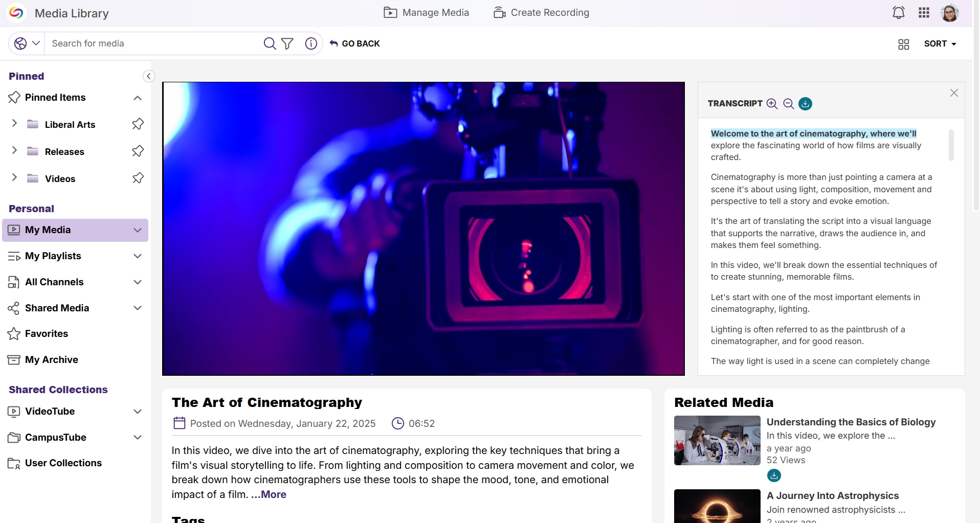This screenshot has width=980, height=523.
Task: Open the apps grid launcher
Action: [924, 13]
